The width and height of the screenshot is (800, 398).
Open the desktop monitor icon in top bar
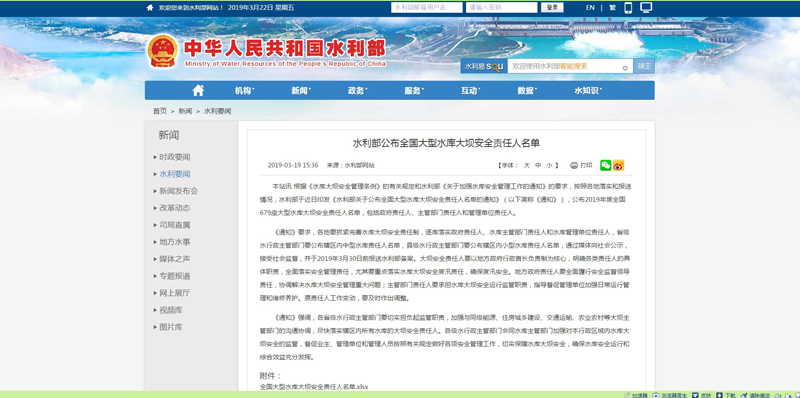tap(646, 8)
